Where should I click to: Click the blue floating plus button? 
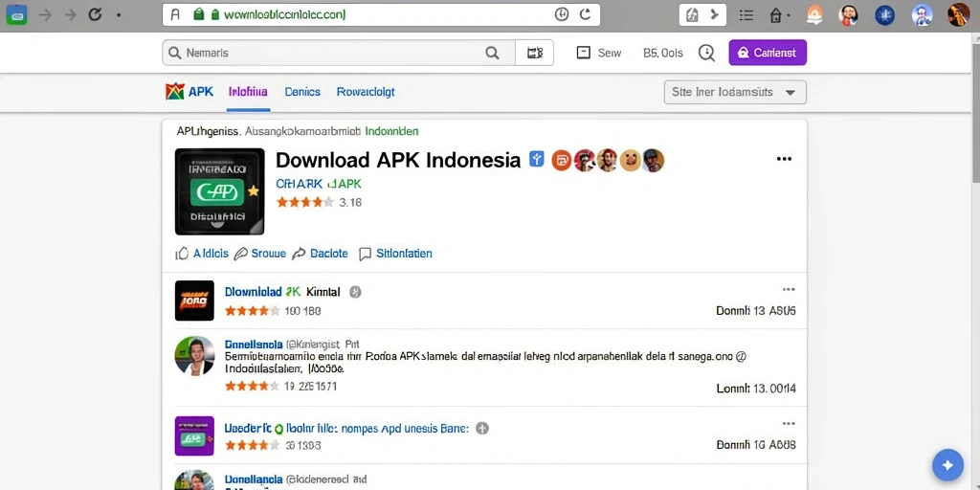[947, 465]
